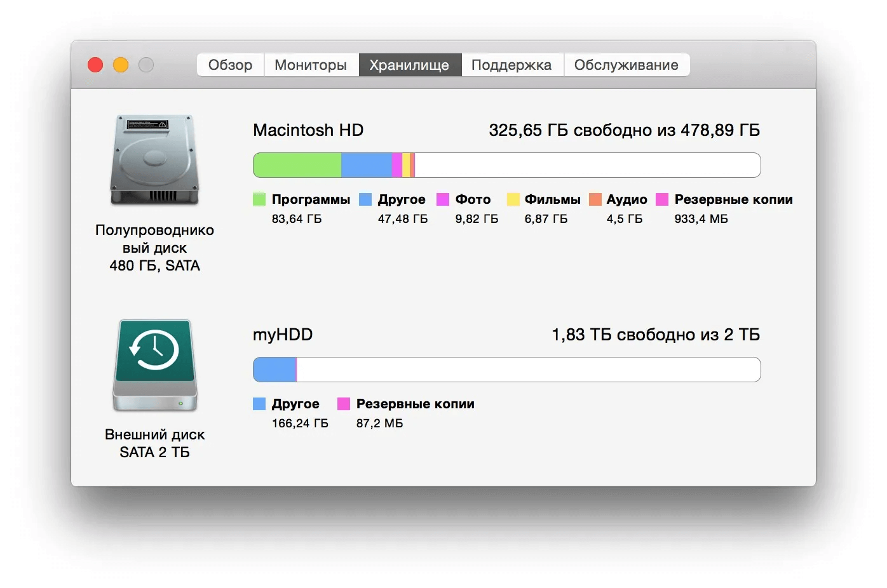This screenshot has width=887, height=588.
Task: Click the "Фильмы" legend label
Action: point(553,199)
